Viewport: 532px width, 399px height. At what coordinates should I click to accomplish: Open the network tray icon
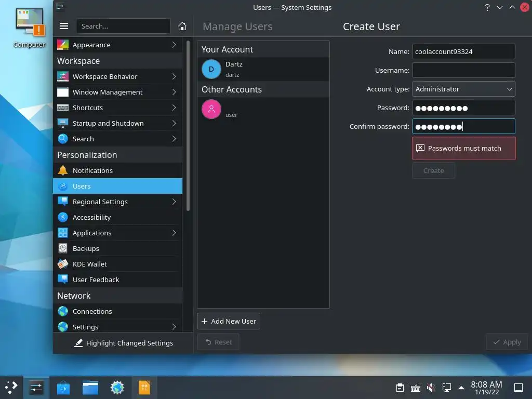[x=446, y=388]
